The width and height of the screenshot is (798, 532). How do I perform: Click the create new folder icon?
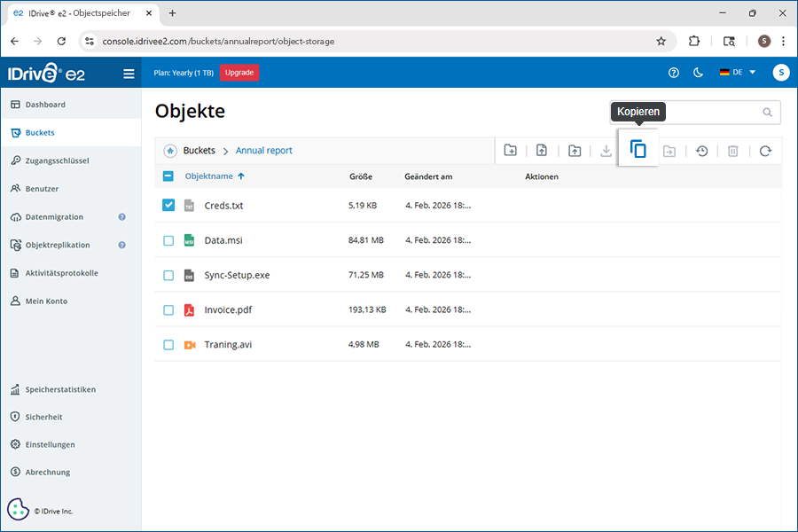pyautogui.click(x=511, y=151)
